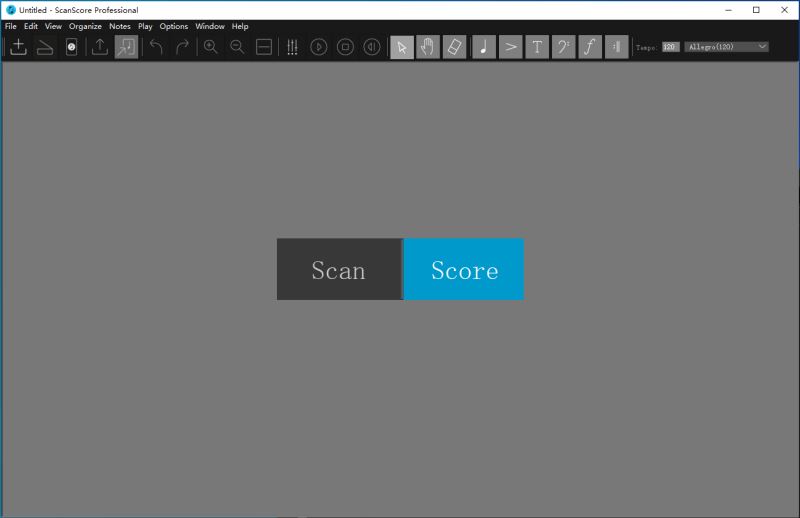800x518 pixels.
Task: Click the Undo arrow icon
Action: click(x=156, y=47)
